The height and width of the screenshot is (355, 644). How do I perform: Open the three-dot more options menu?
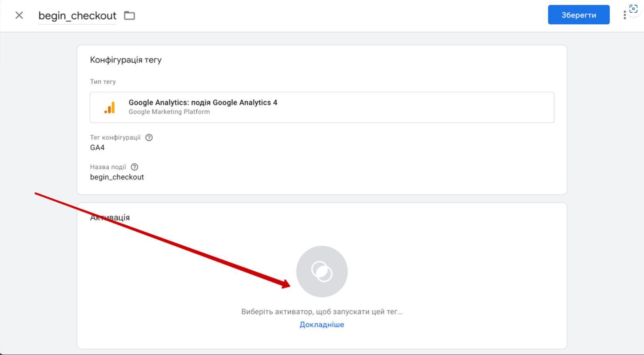(624, 15)
